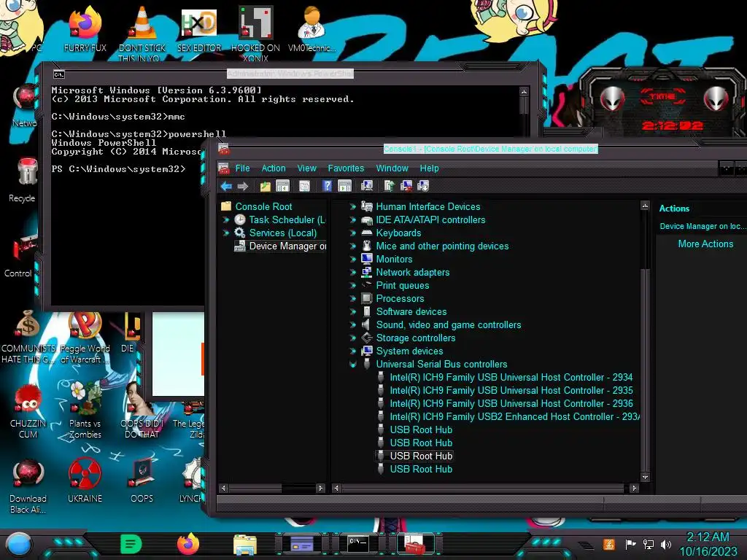The image size is (747, 560).
Task: Switch to the command prompt taskbar button
Action: click(x=357, y=544)
